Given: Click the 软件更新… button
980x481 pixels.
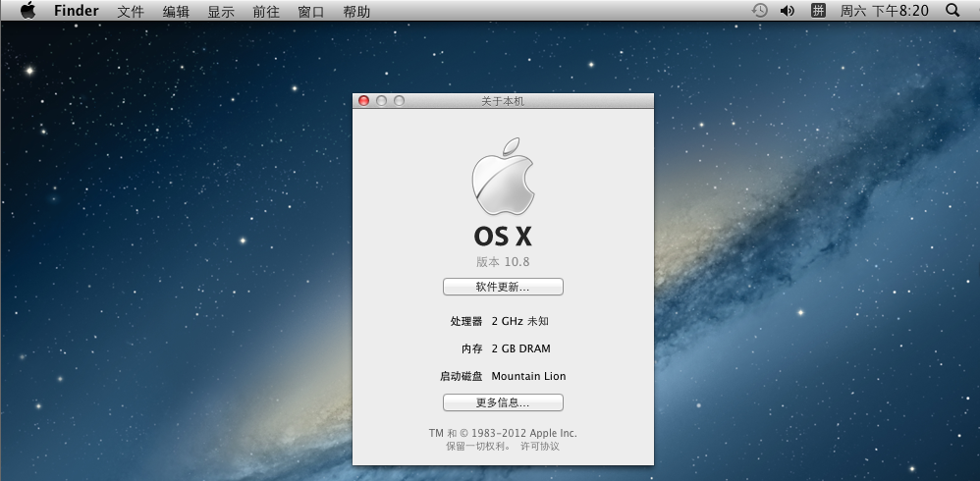Looking at the screenshot, I should click(503, 287).
